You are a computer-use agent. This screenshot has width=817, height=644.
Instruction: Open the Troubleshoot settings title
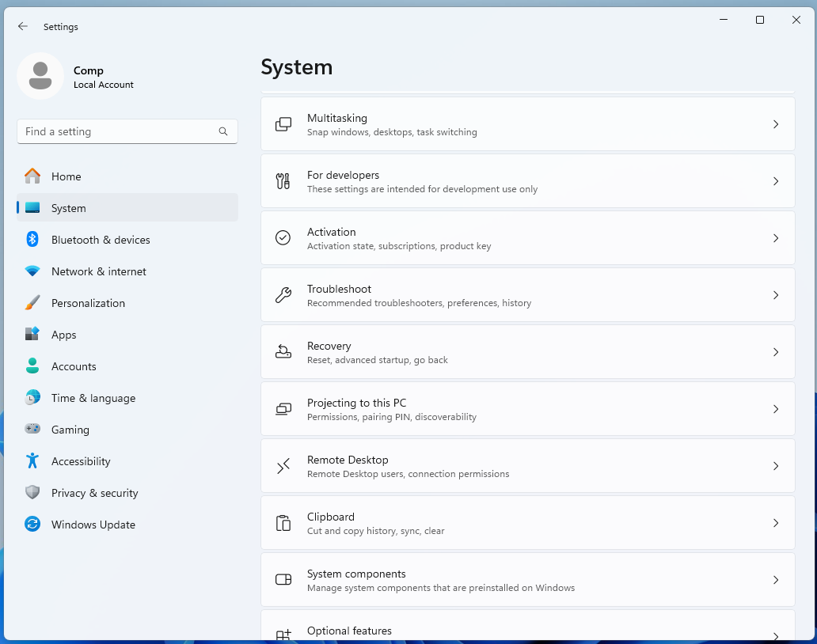[x=339, y=289]
